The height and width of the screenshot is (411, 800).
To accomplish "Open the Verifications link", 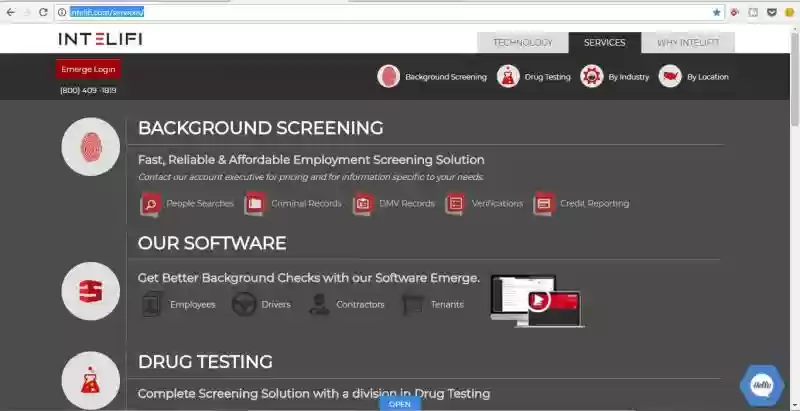I will pos(497,203).
